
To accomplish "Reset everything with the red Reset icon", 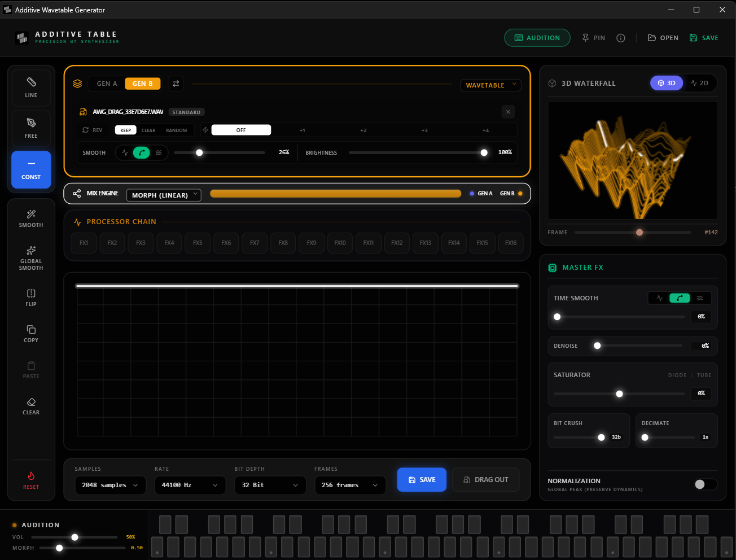I will click(31, 480).
